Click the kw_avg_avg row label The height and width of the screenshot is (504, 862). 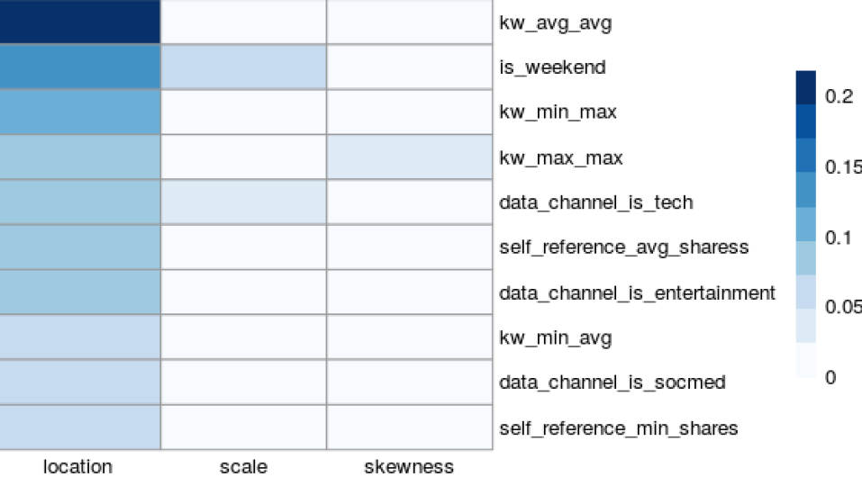555,23
